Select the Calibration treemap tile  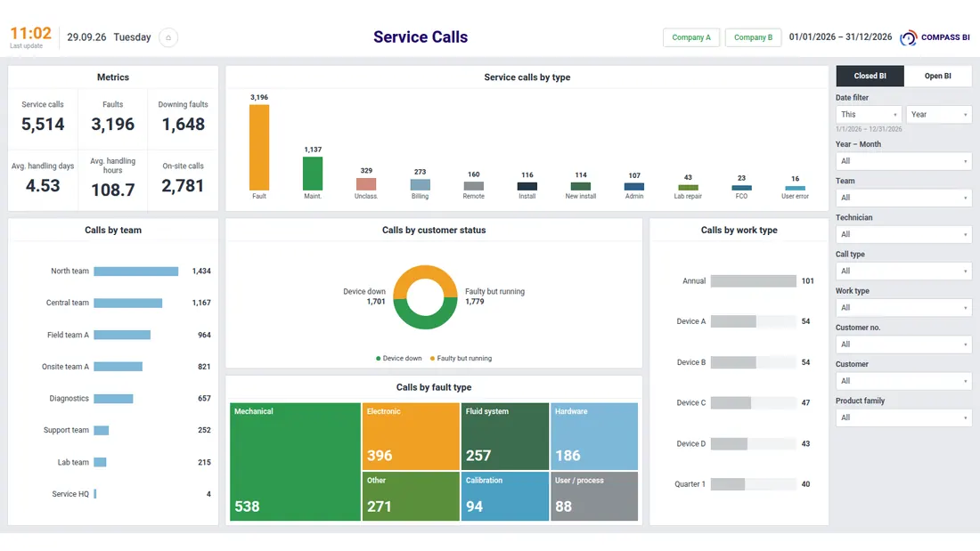(505, 496)
